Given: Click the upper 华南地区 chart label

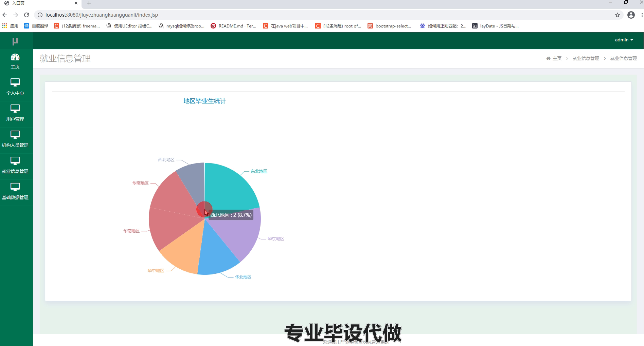Looking at the screenshot, I should click(140, 183).
